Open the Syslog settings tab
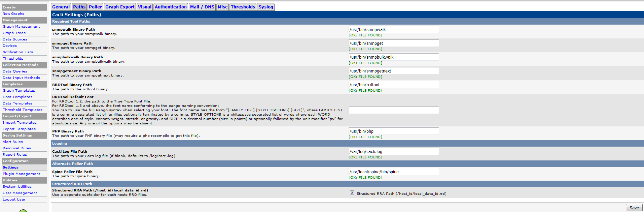 (265, 7)
